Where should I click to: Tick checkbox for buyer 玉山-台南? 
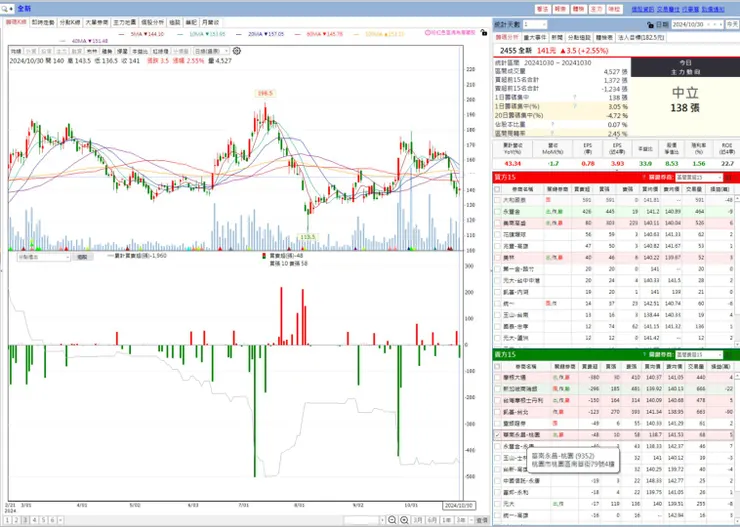(x=497, y=315)
